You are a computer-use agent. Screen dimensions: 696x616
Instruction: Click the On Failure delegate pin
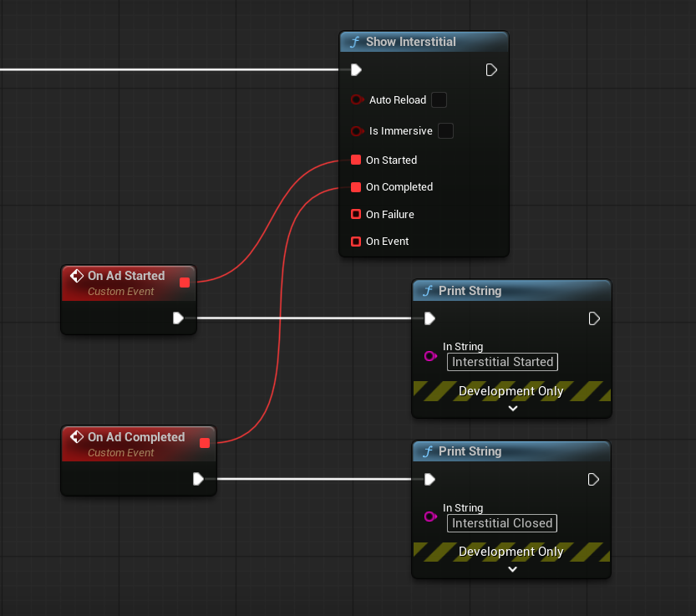[356, 215]
